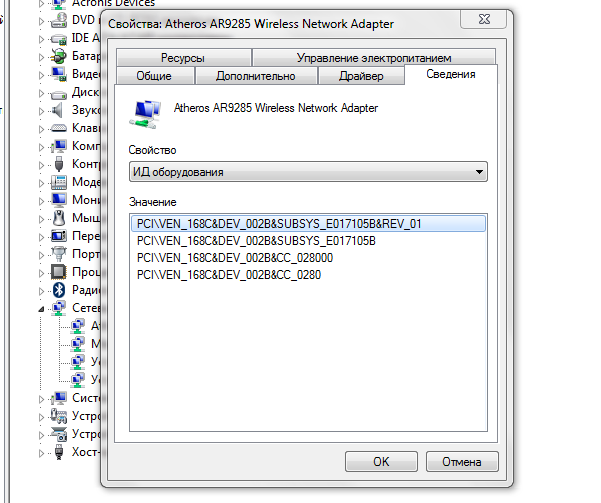Switch to the Общие tab
Viewport: 601px width, 503px height.
[153, 76]
